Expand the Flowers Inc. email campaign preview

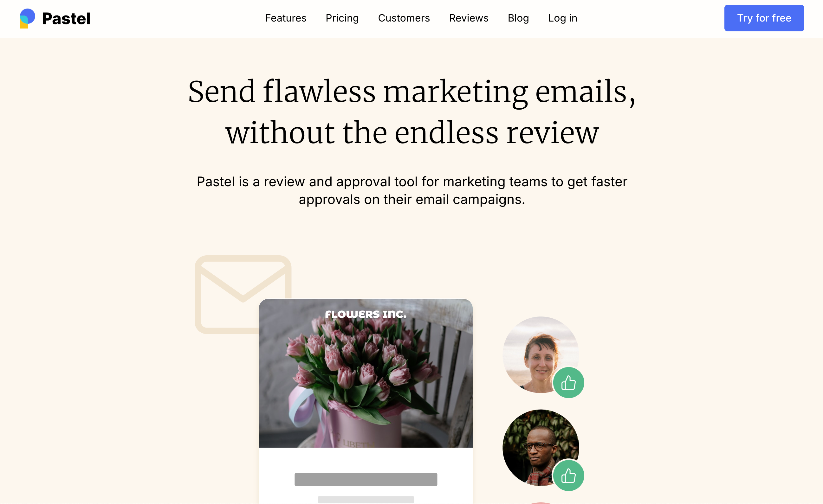point(366,373)
